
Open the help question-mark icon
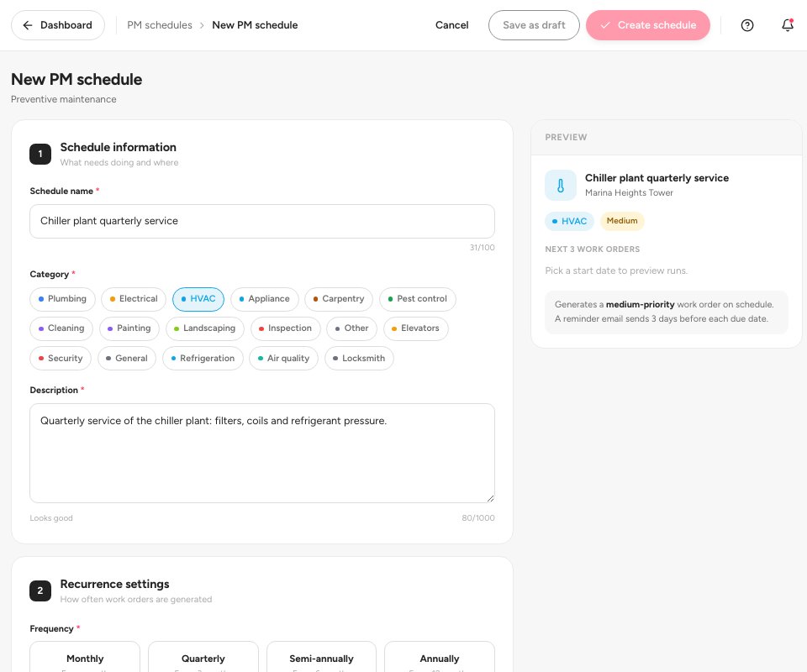click(746, 25)
